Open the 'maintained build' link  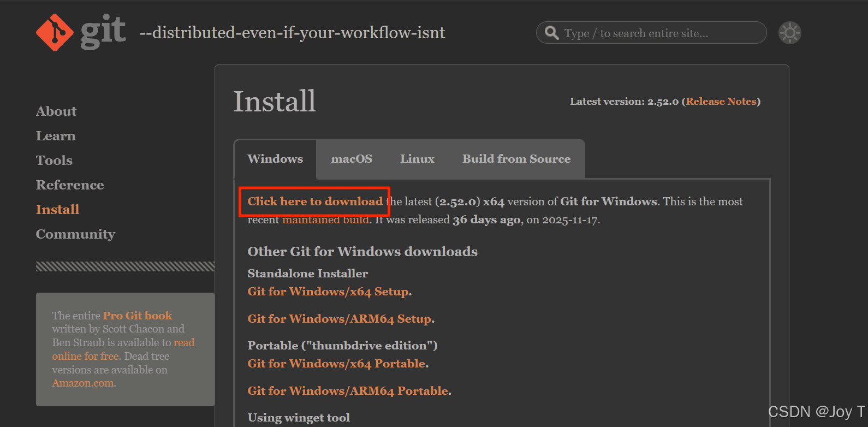326,220
